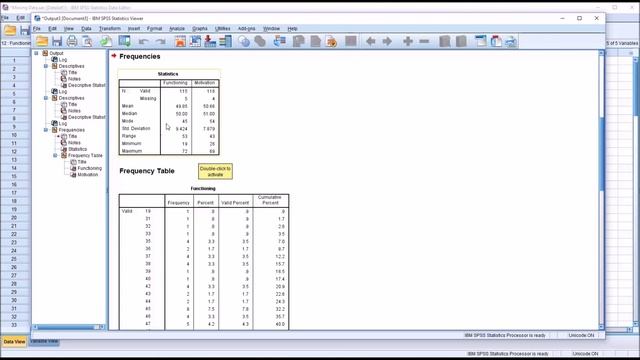Open the Viewer Edit menu

click(x=52, y=29)
